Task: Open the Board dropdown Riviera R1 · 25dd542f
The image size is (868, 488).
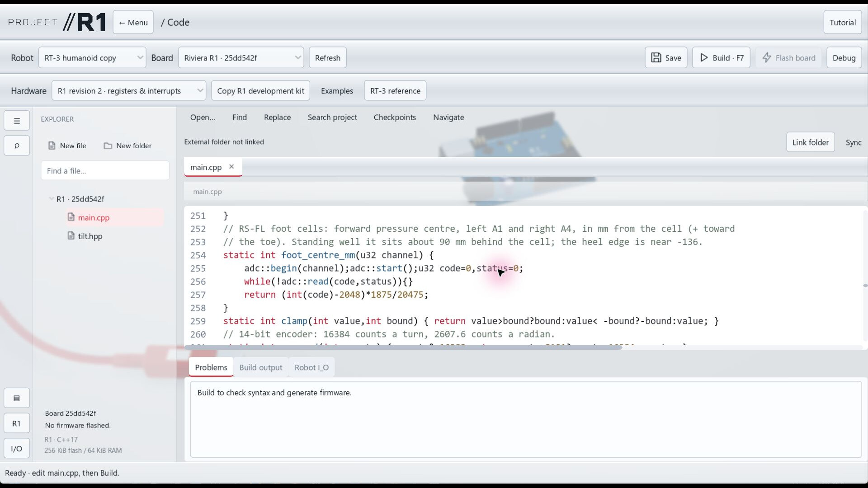Action: [x=241, y=58]
